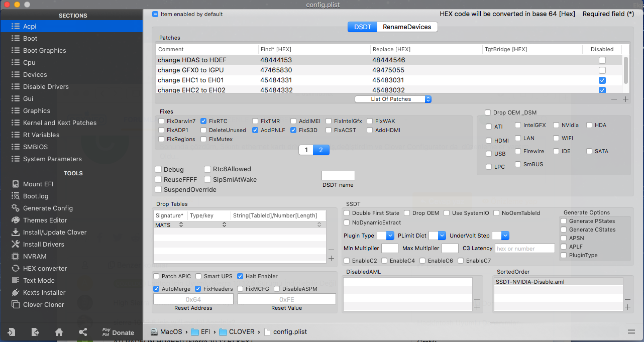Open the UnderVolt Step dropdown

[500, 236]
